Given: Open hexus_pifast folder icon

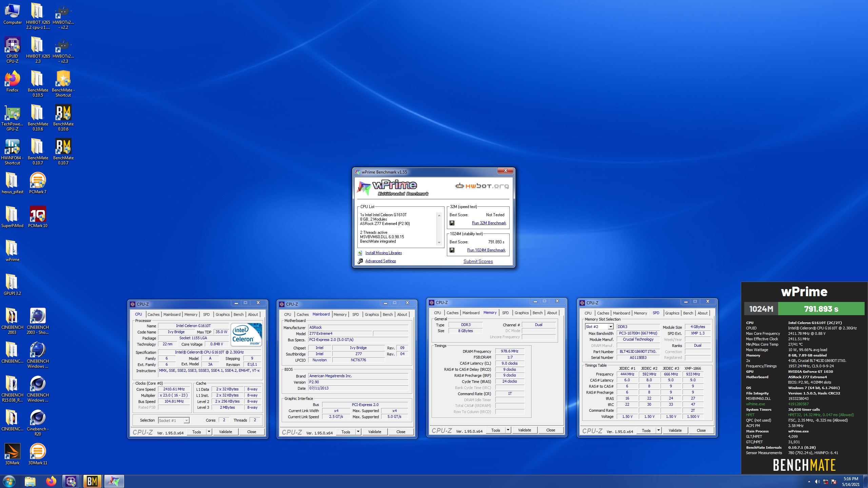Looking at the screenshot, I should [x=13, y=183].
